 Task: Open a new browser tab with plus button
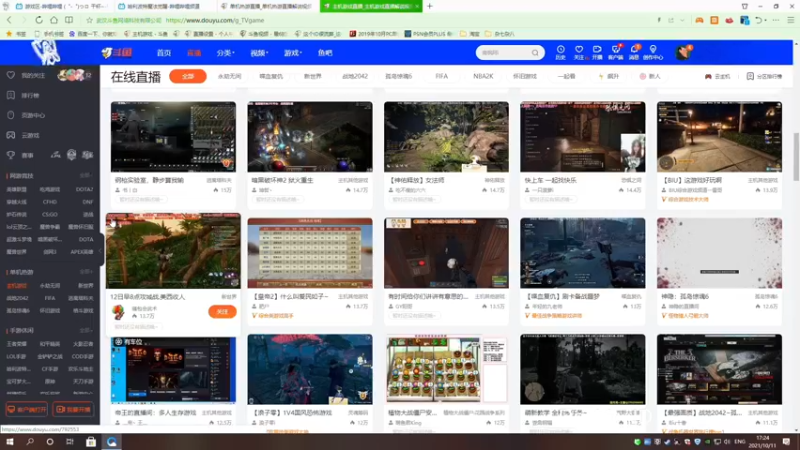click(x=430, y=6)
